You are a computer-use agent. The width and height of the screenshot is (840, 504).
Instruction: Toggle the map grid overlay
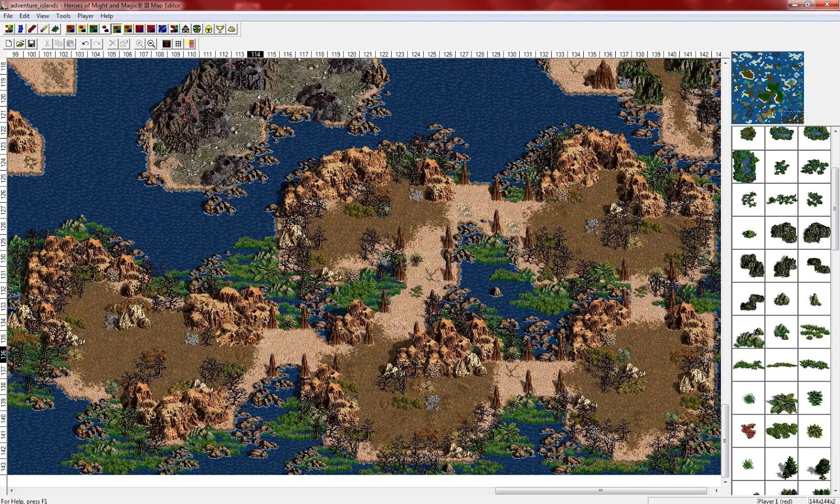(x=178, y=44)
